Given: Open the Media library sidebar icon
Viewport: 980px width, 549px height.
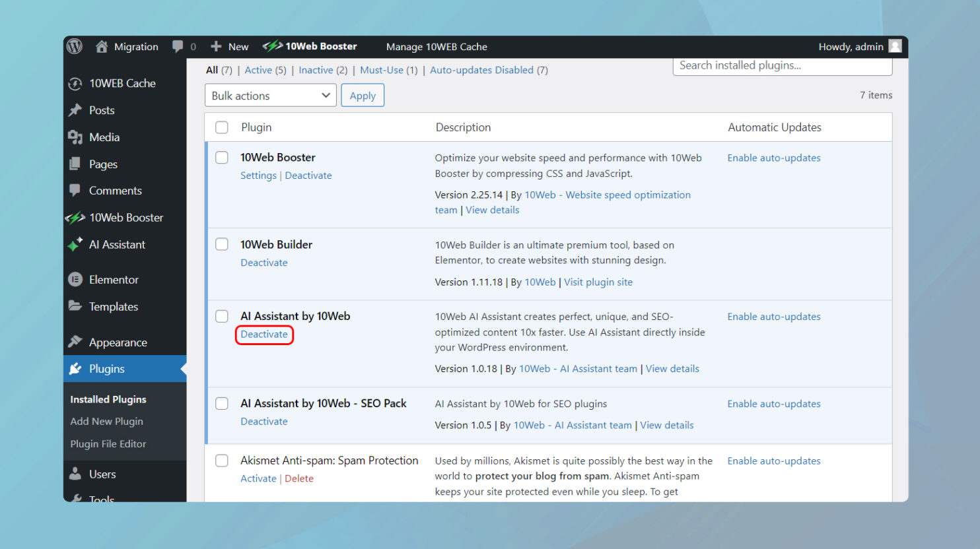Looking at the screenshot, I should point(75,137).
